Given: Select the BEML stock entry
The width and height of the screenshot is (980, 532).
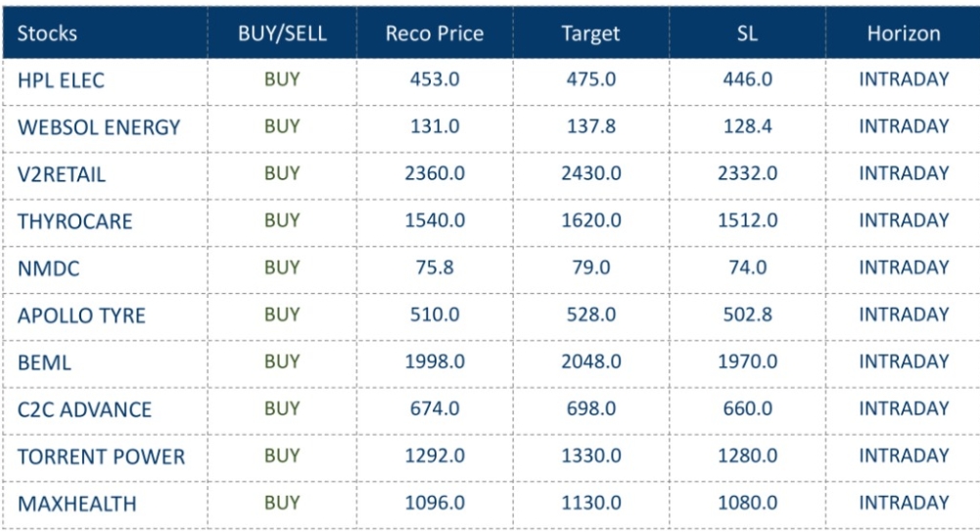Looking at the screenshot, I should pyautogui.click(x=42, y=363).
